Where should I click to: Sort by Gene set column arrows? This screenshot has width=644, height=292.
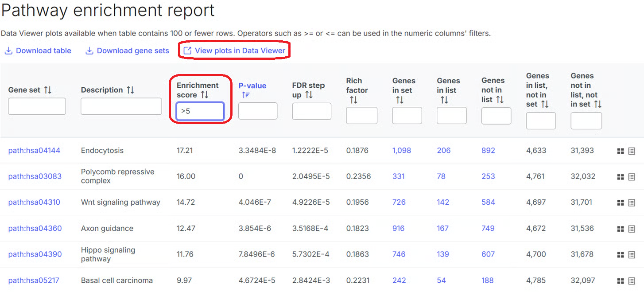pos(48,90)
